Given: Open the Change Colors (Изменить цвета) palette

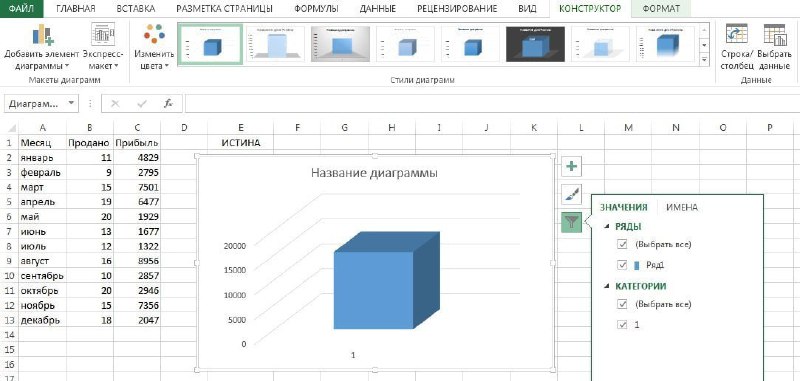Looking at the screenshot, I should click(x=154, y=35).
